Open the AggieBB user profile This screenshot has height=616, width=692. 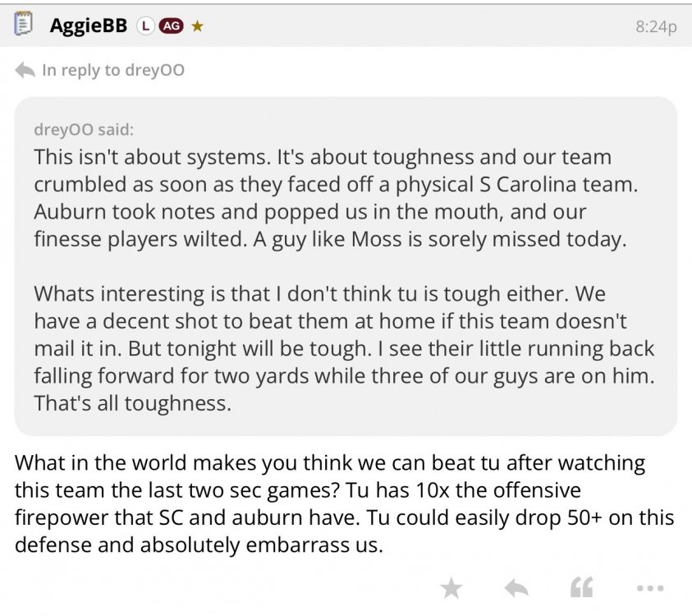[88, 25]
